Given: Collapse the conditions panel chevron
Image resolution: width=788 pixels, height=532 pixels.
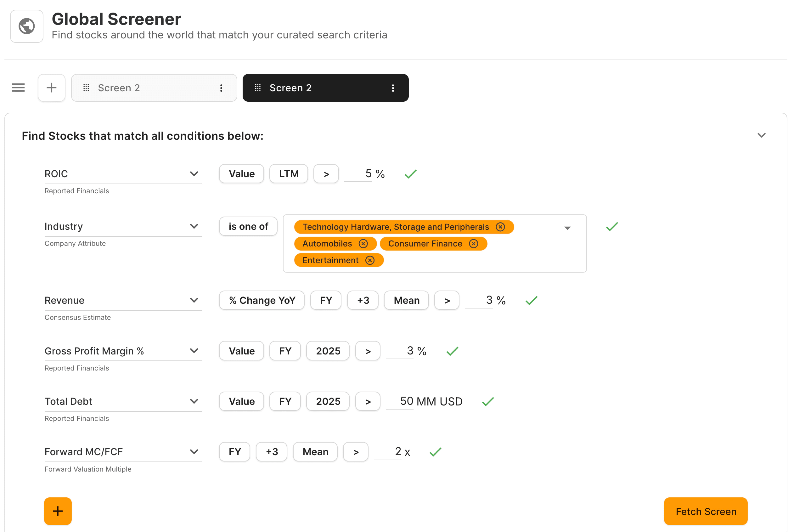Looking at the screenshot, I should point(761,136).
